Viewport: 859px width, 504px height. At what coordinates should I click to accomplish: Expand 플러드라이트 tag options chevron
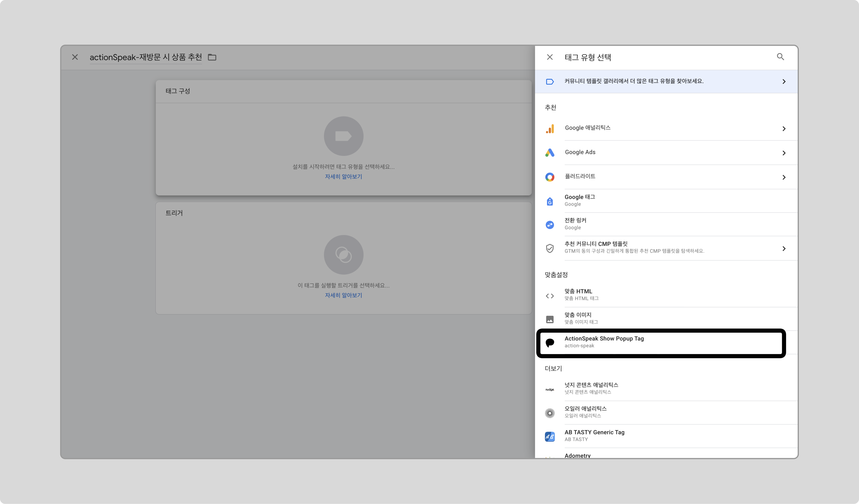(784, 177)
